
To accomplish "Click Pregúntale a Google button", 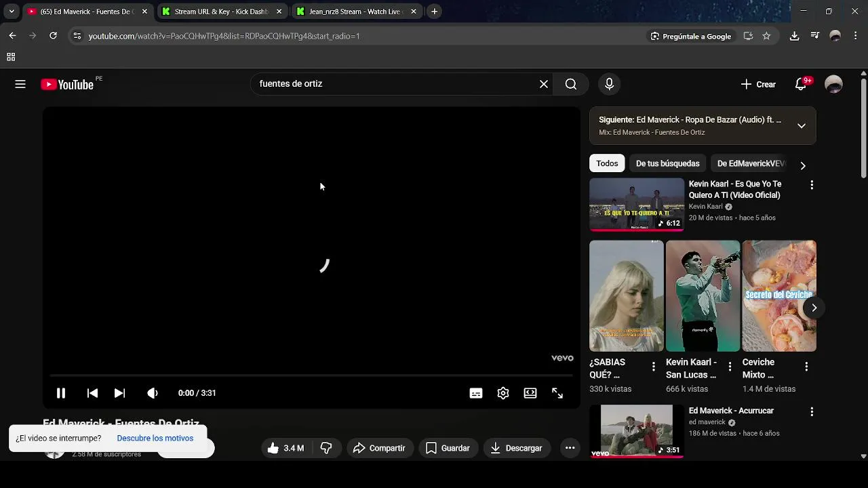I will coord(690,36).
